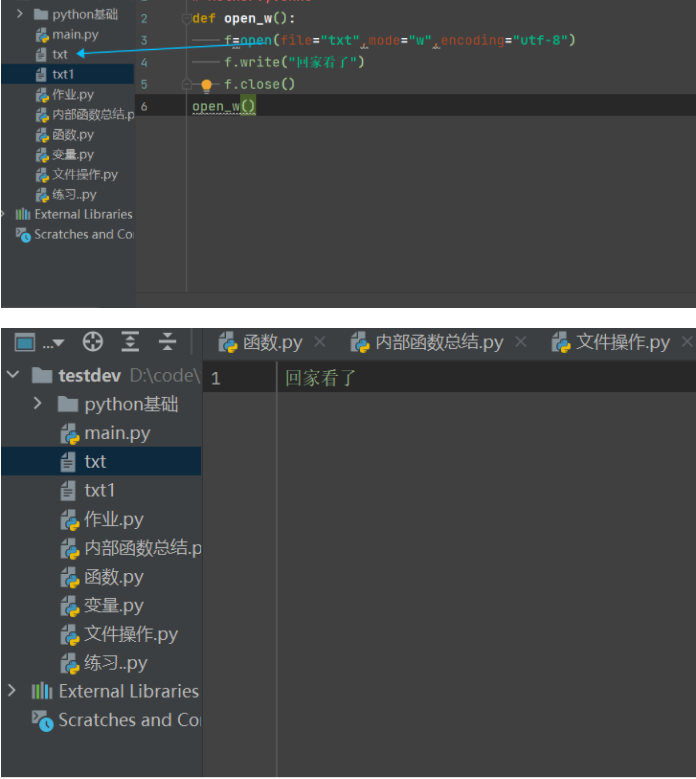Click the 回家看了 text in txt editor
Screen dimensions: 696x779
click(x=320, y=378)
